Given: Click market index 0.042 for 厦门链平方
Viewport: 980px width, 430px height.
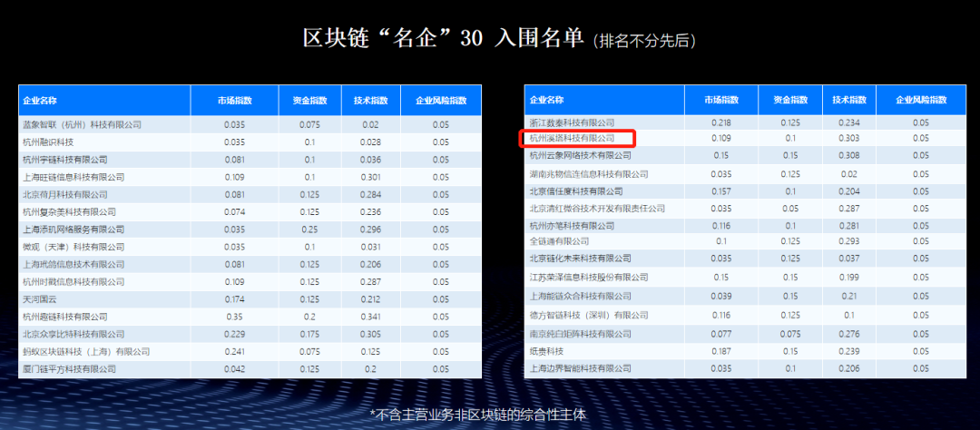Looking at the screenshot, I should [235, 369].
